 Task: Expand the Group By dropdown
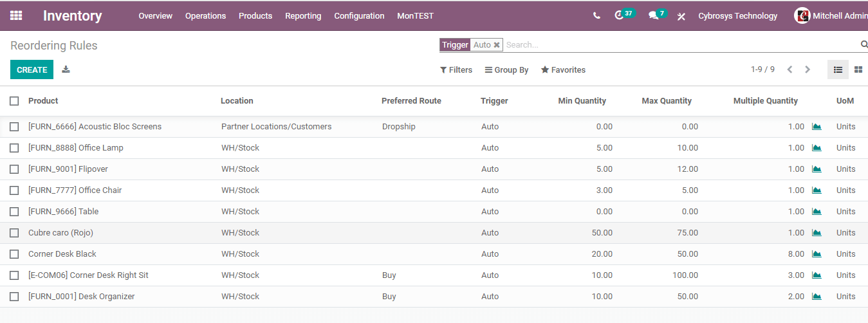(506, 69)
